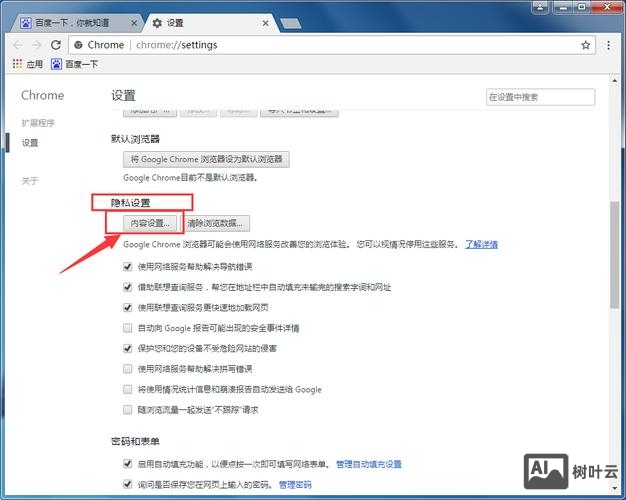Set Google Chrome as the default browser
This screenshot has width=626, height=500.
[206, 159]
